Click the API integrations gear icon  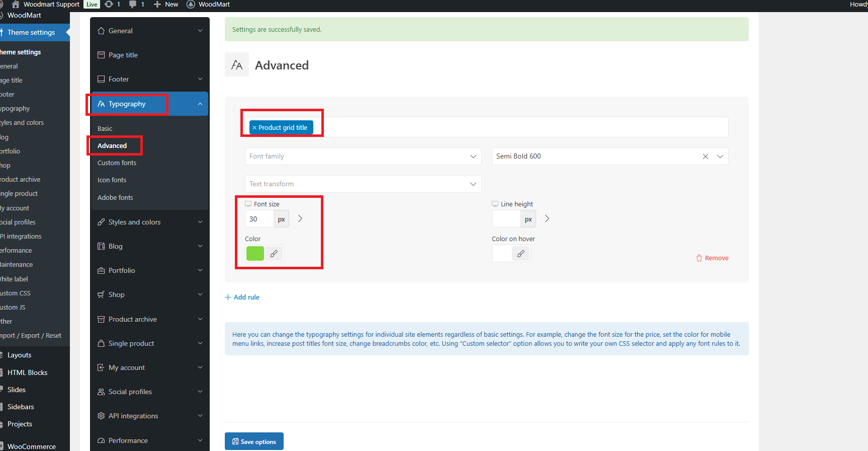click(101, 416)
